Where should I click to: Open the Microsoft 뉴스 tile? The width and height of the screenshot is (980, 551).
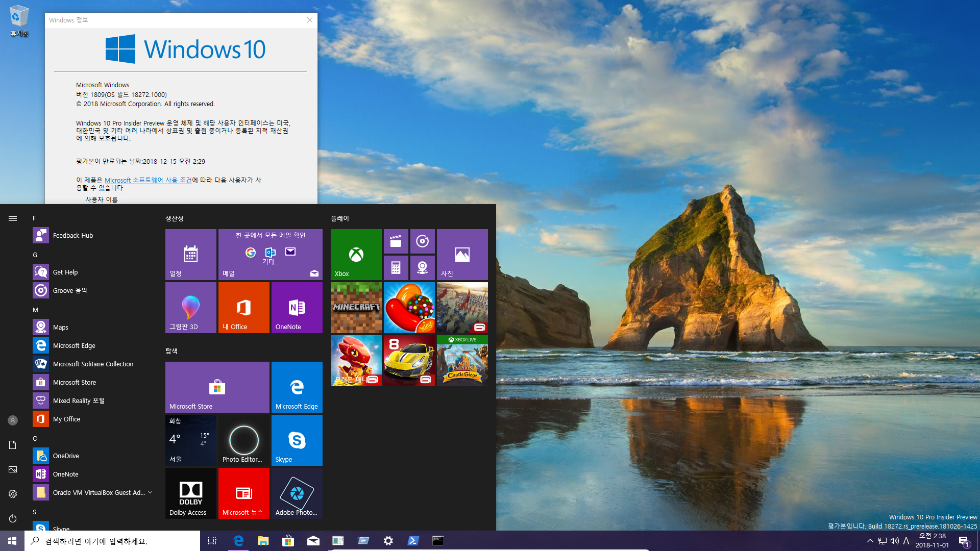pyautogui.click(x=244, y=493)
